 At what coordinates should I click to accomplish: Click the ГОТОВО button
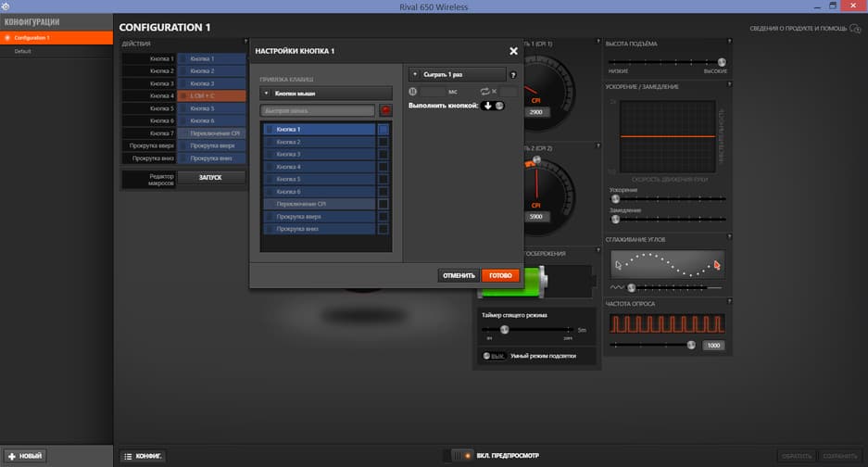tap(500, 275)
